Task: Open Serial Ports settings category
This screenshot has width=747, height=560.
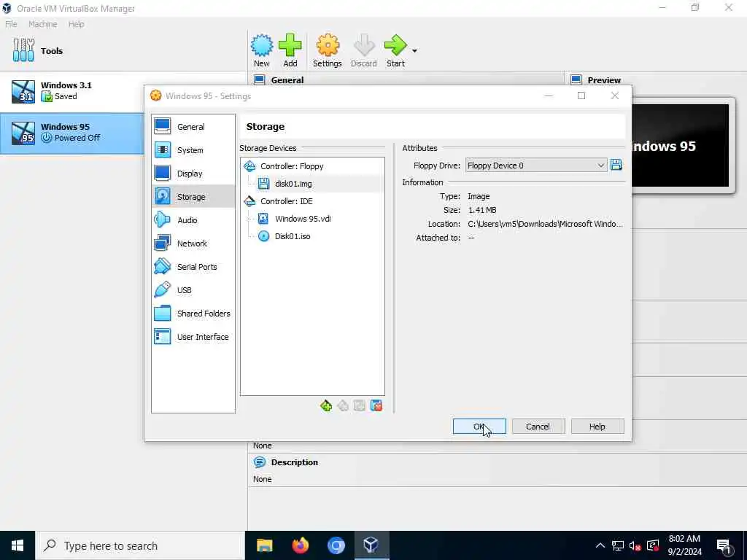Action: pos(193,267)
